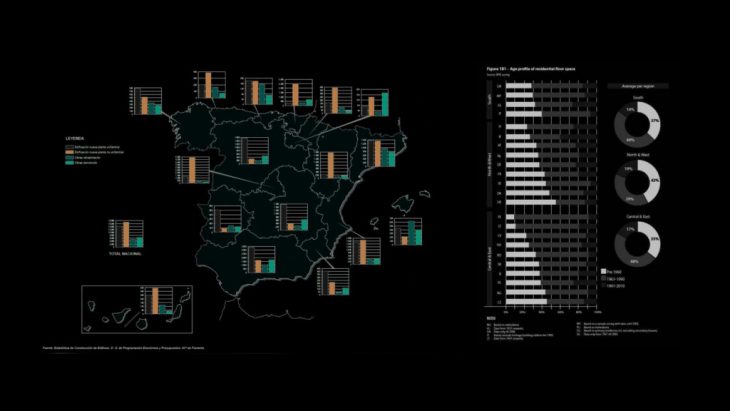The image size is (730, 411).
Task: Select the North & West donut chart
Action: coord(638,183)
